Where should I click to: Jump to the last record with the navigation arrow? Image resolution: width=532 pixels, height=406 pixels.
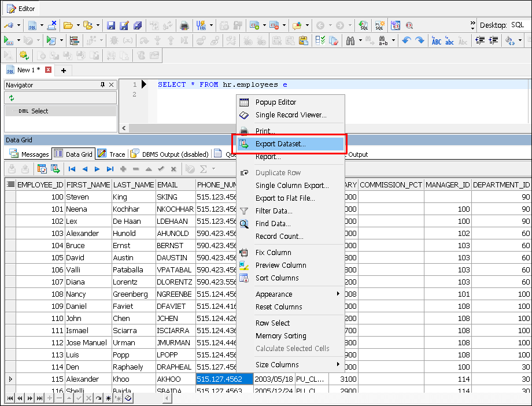coord(110,169)
